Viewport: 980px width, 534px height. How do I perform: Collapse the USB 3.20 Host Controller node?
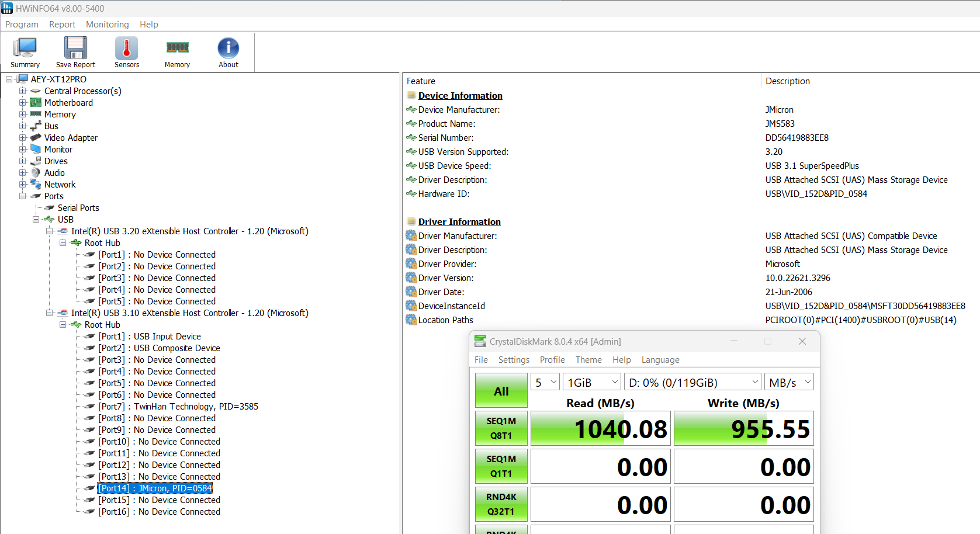tap(49, 231)
